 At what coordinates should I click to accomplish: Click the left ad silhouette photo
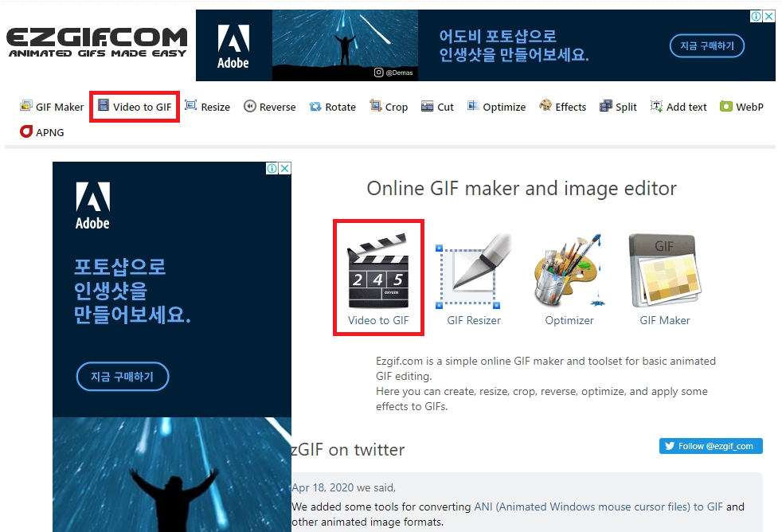[172, 475]
